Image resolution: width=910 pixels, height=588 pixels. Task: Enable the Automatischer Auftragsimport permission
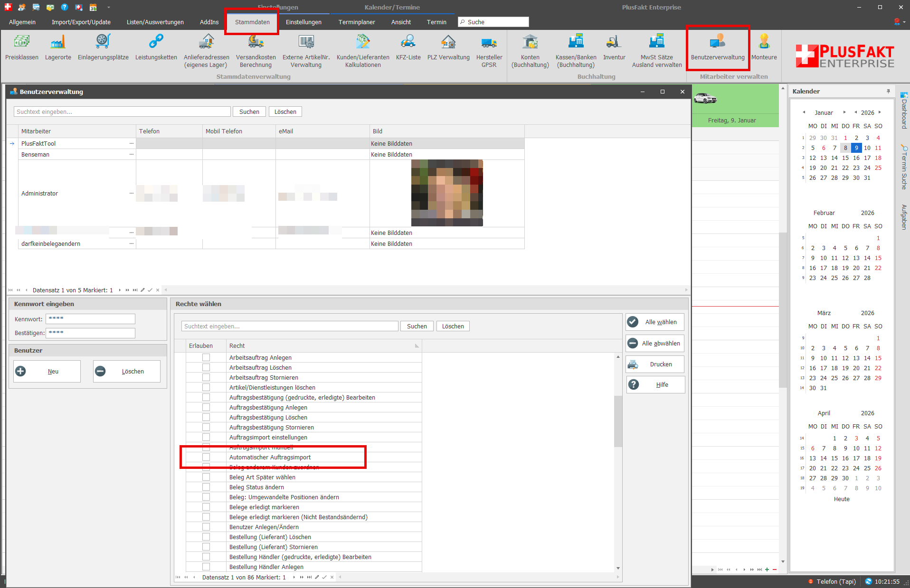[206, 457]
